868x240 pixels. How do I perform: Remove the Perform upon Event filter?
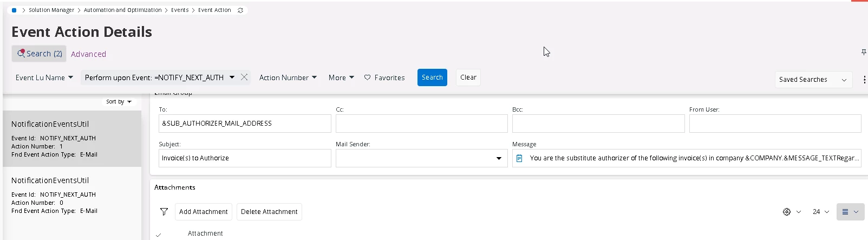244,77
